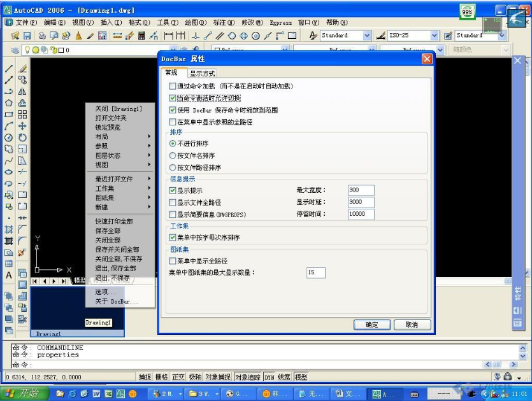Select the Rotate modify tool
532x401 pixels.
point(22,137)
